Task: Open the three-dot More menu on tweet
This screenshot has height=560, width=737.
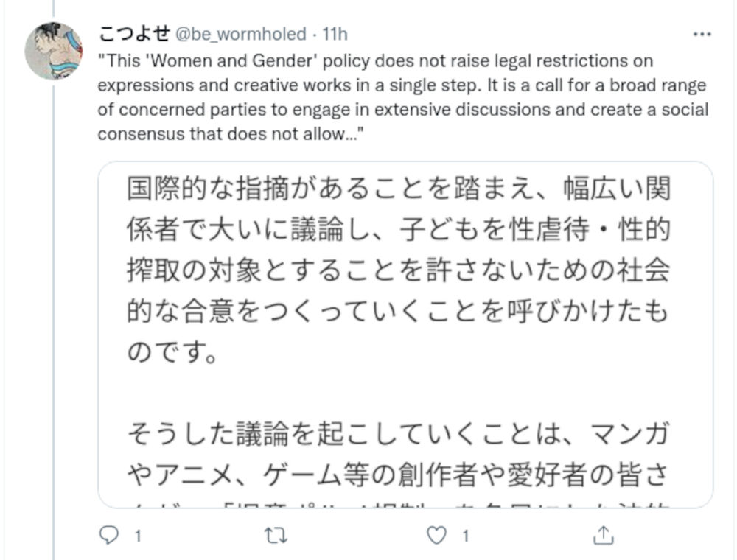Action: [x=703, y=34]
